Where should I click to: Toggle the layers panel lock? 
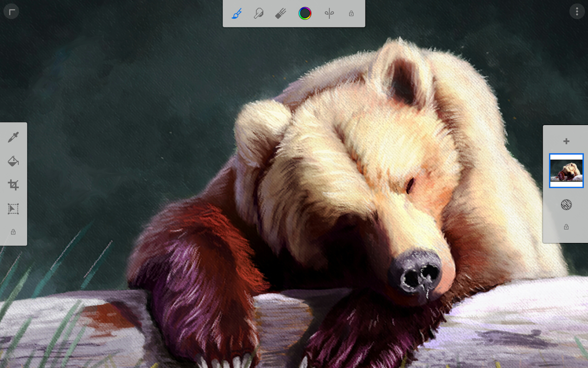566,227
